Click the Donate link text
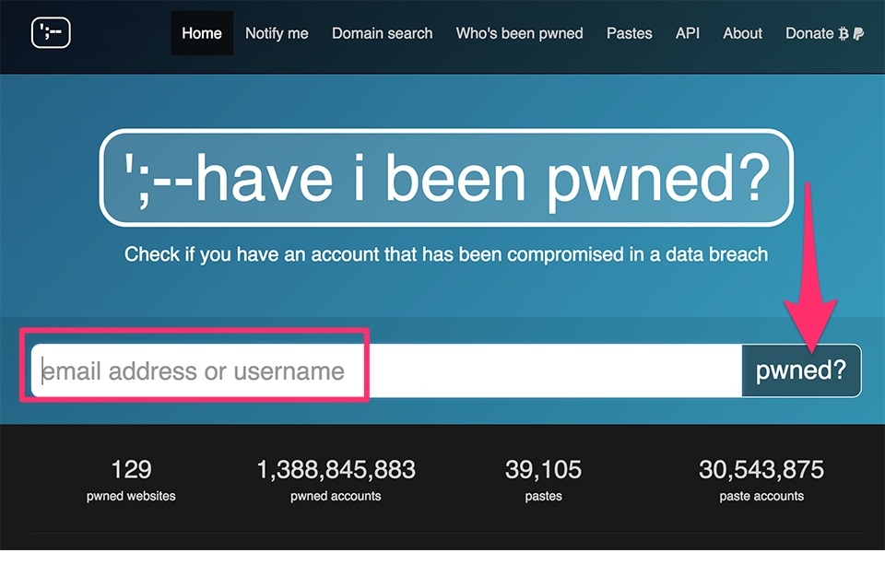 tap(808, 33)
